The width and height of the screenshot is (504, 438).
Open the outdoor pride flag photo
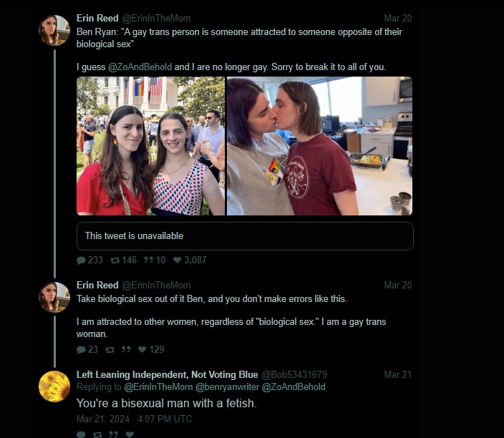click(150, 146)
